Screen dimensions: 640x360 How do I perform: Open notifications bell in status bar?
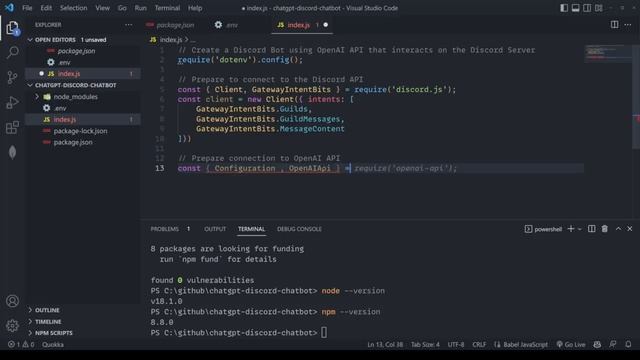pyautogui.click(x=628, y=344)
